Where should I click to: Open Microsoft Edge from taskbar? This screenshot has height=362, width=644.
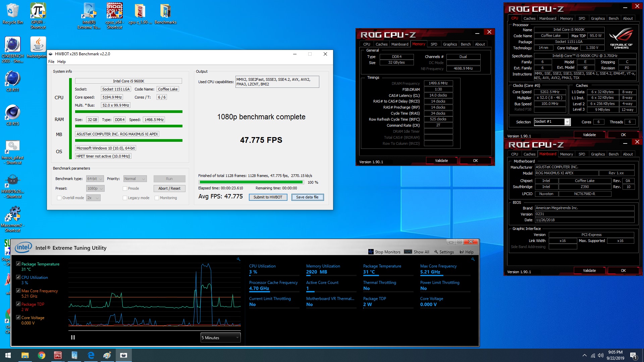click(91, 355)
